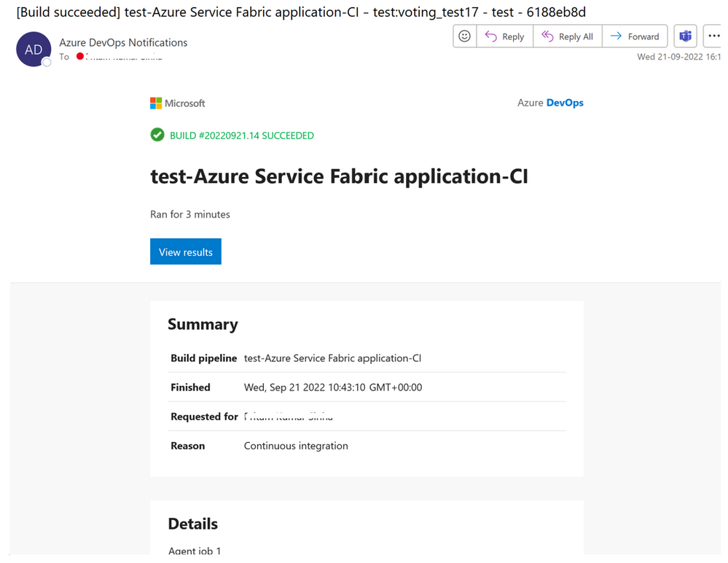Screen dimensions: 728x563
Task: Click the BUILD #20220921.14 SUCCEEDED text
Action: pos(242,135)
